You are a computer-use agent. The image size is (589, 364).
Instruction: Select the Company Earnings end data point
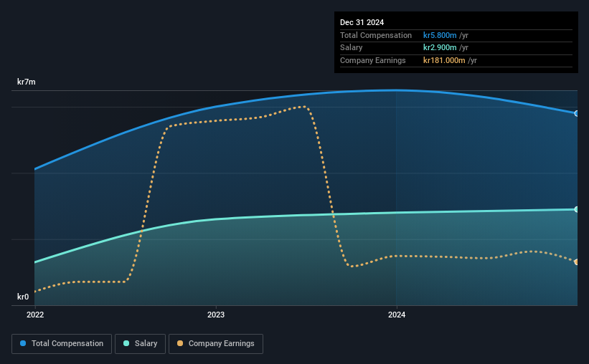(577, 262)
